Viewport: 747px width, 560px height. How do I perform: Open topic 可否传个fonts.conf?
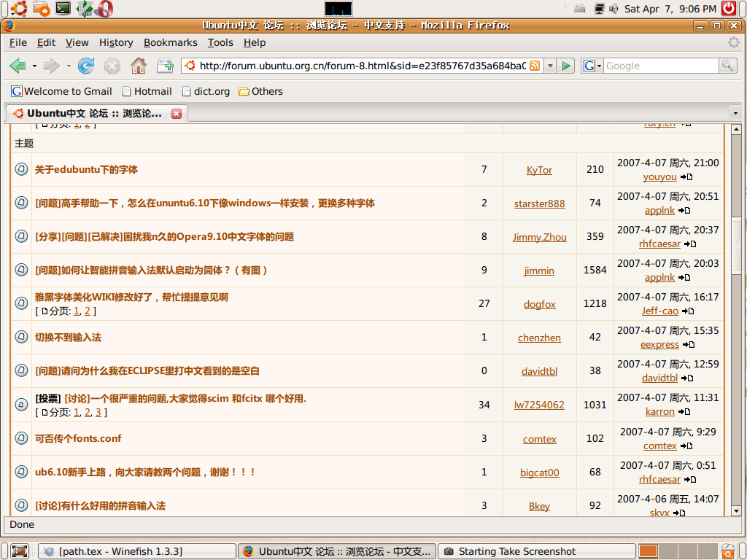click(x=78, y=438)
